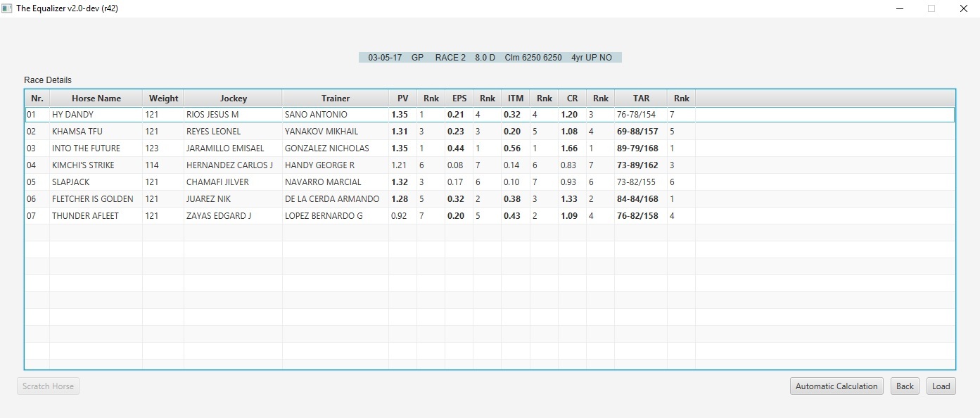Click The Equalizer app icon in title bar
The image size is (980, 418).
(7, 8)
